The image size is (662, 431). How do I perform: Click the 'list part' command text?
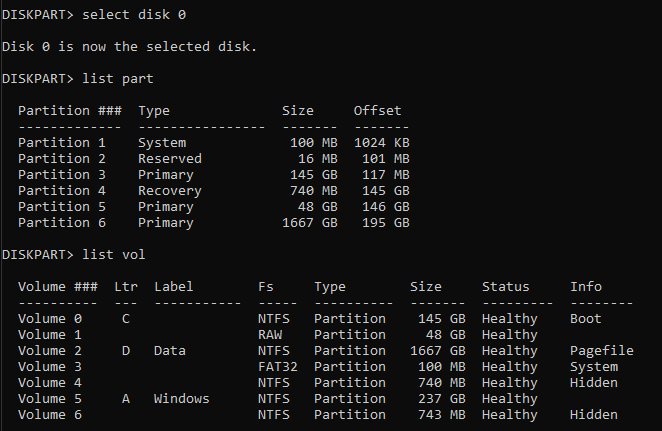tap(118, 78)
